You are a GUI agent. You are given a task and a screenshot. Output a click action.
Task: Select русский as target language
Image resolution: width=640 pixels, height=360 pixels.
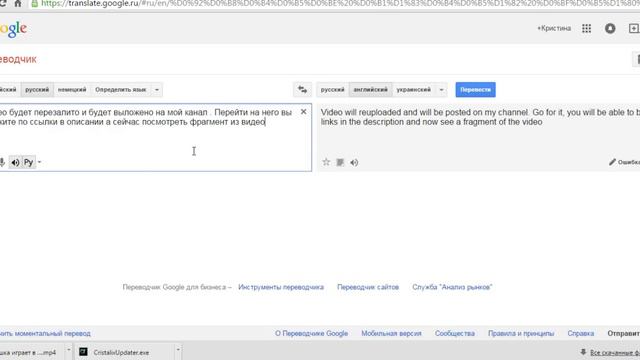tap(333, 89)
